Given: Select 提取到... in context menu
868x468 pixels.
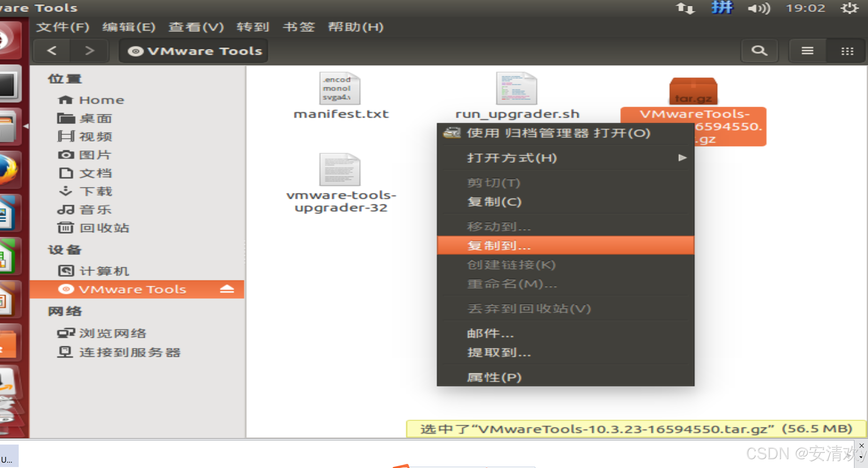Looking at the screenshot, I should [x=499, y=352].
